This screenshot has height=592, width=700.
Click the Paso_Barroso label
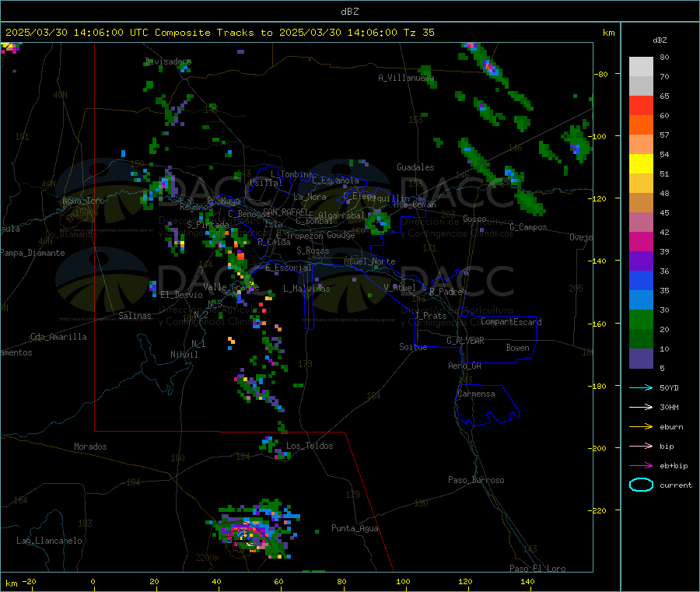point(476,480)
